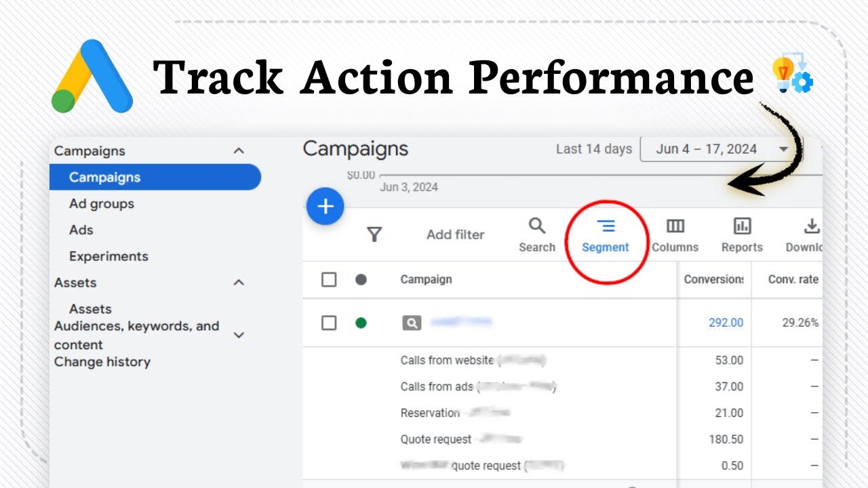Click the filter funnel icon
The width and height of the screenshot is (868, 488).
click(x=374, y=235)
